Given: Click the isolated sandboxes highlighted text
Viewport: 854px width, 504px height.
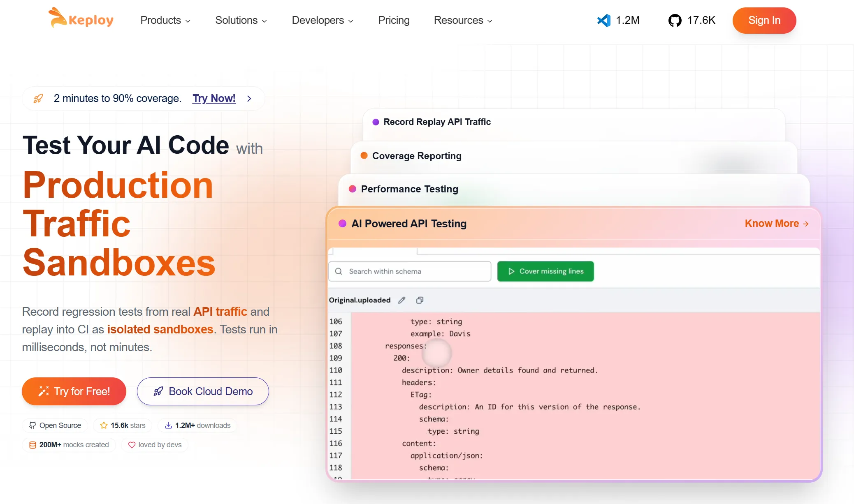Looking at the screenshot, I should [x=160, y=329].
